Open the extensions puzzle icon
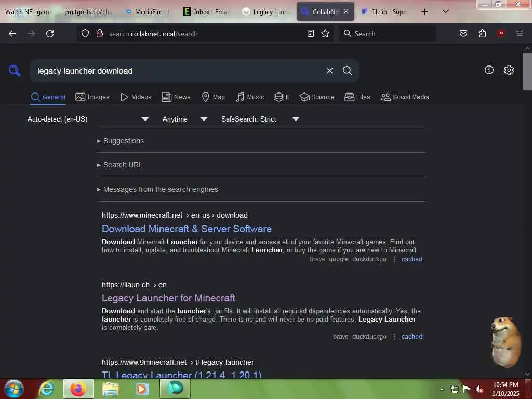The height and width of the screenshot is (399, 532). pyautogui.click(x=482, y=33)
